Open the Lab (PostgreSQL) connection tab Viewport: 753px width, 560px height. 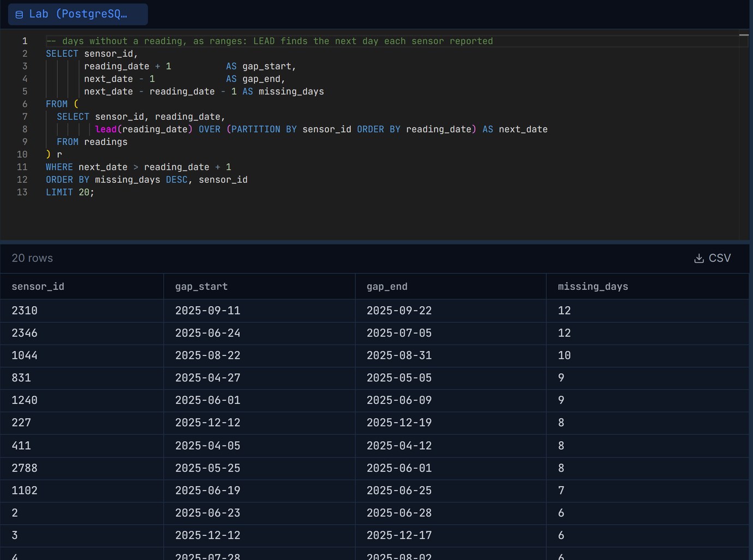(x=77, y=14)
